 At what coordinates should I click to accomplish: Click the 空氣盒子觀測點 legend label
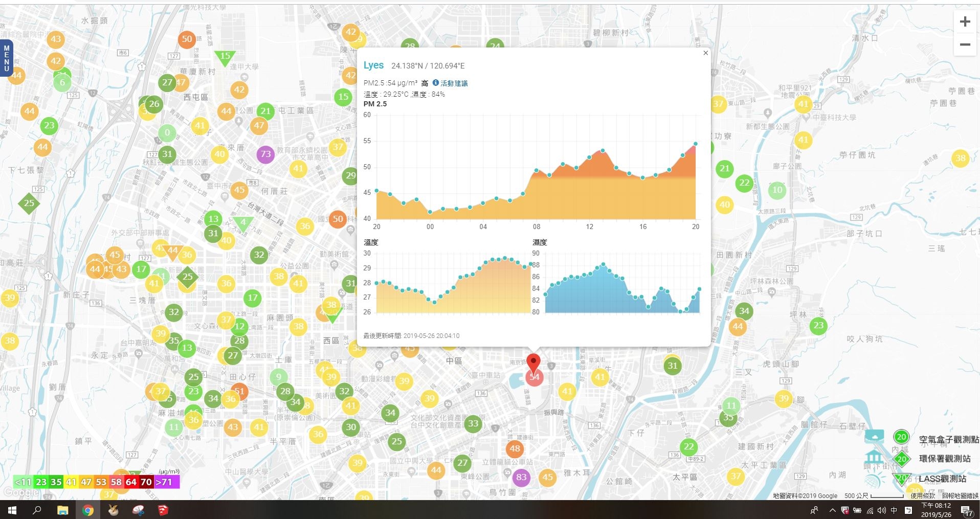pos(949,439)
